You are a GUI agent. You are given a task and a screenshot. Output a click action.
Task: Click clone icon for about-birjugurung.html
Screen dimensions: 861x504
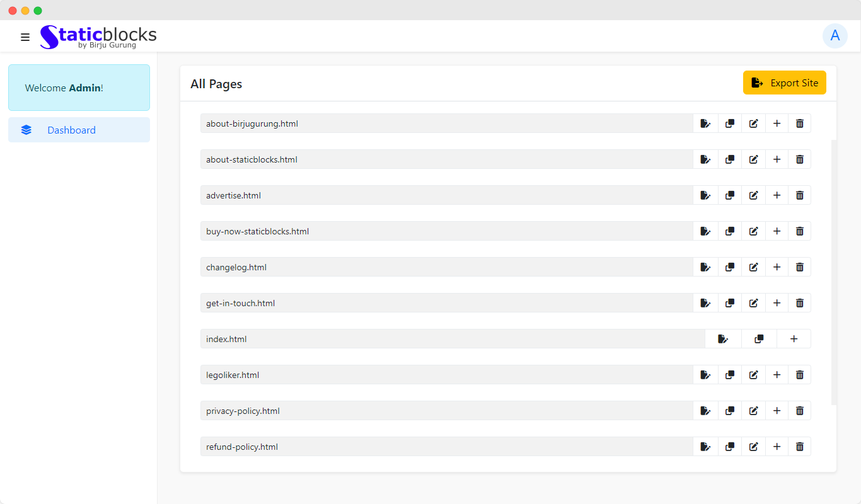pos(730,123)
